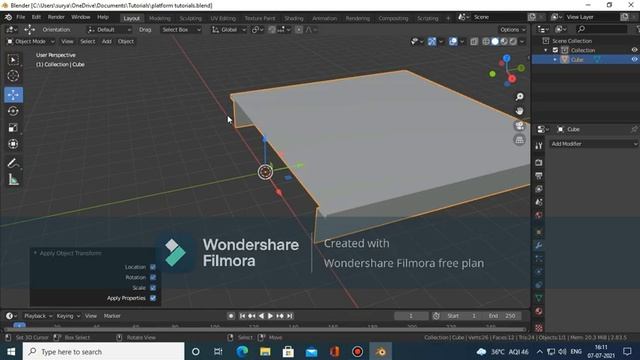Toggle the camera view gizmo

[x=519, y=125]
